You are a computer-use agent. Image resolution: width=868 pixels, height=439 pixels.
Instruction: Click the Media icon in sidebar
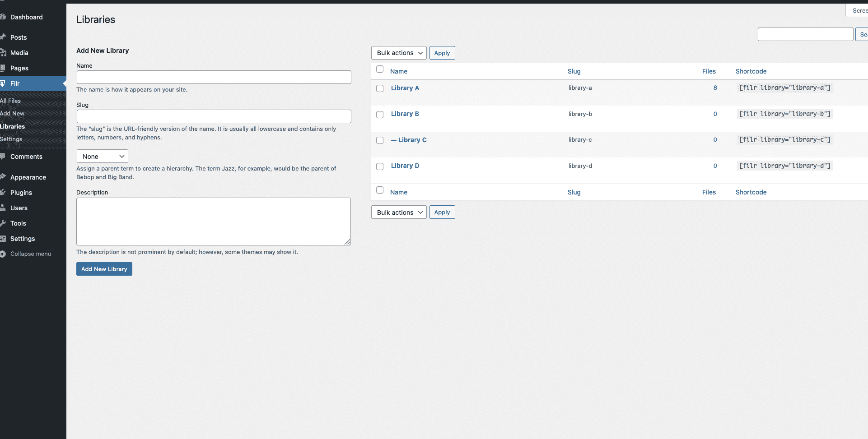[2, 53]
